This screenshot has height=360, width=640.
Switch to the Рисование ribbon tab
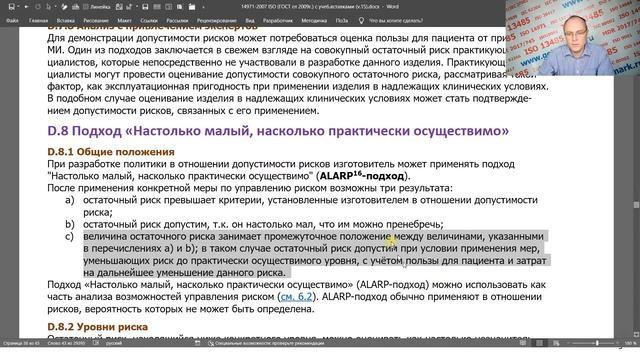96,20
